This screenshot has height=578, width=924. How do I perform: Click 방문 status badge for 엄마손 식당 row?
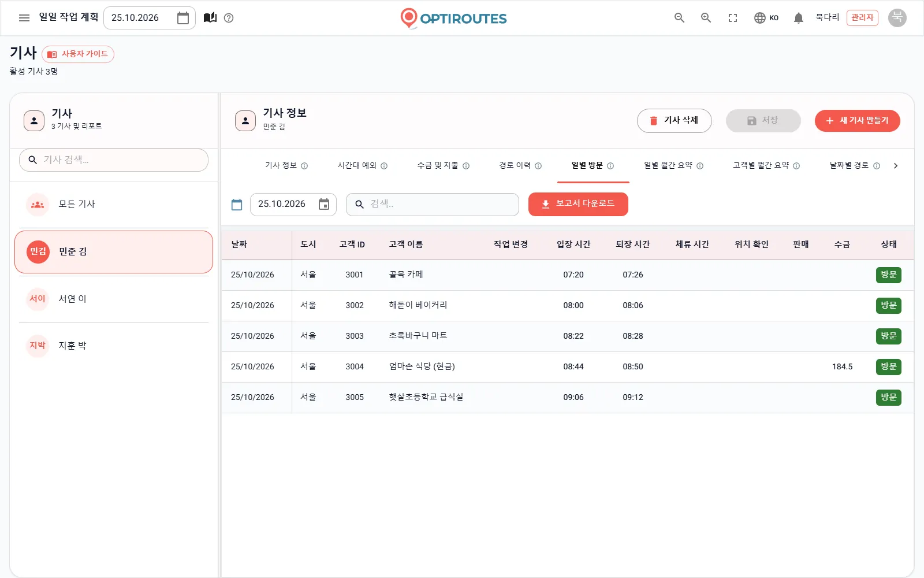click(x=889, y=367)
